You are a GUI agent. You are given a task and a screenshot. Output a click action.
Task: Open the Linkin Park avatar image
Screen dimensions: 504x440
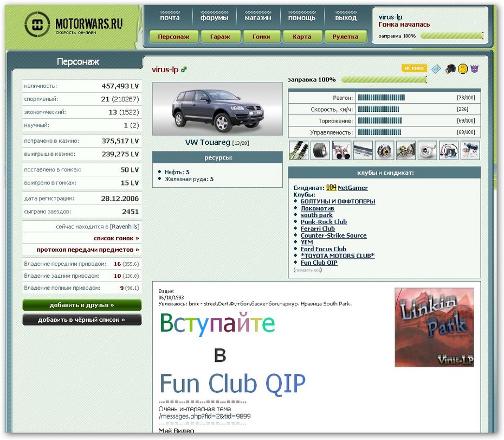(434, 327)
